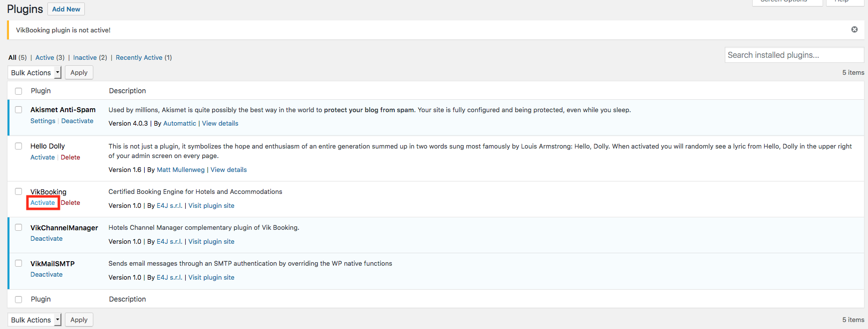Viewport: 868px width, 329px height.
Task: View details of Akismet plugin
Action: [220, 124]
